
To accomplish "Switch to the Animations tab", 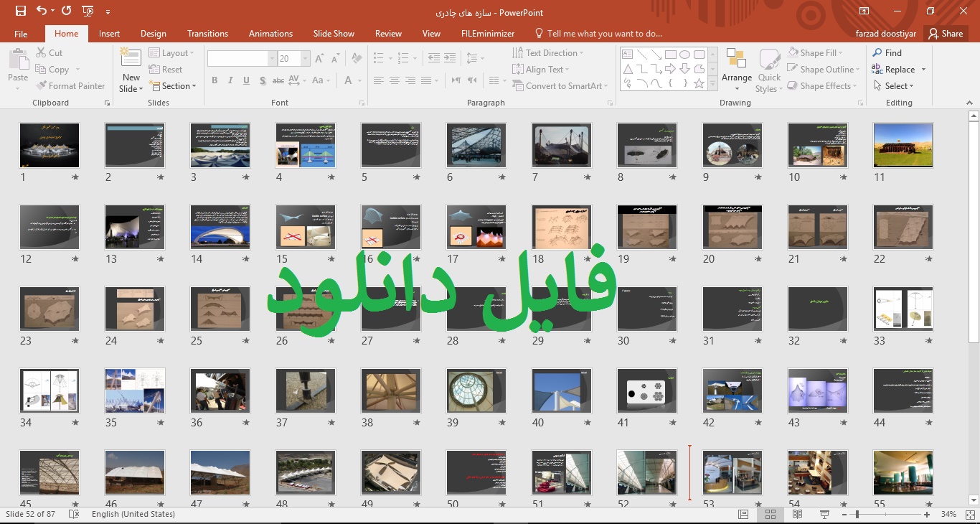I will (x=270, y=34).
